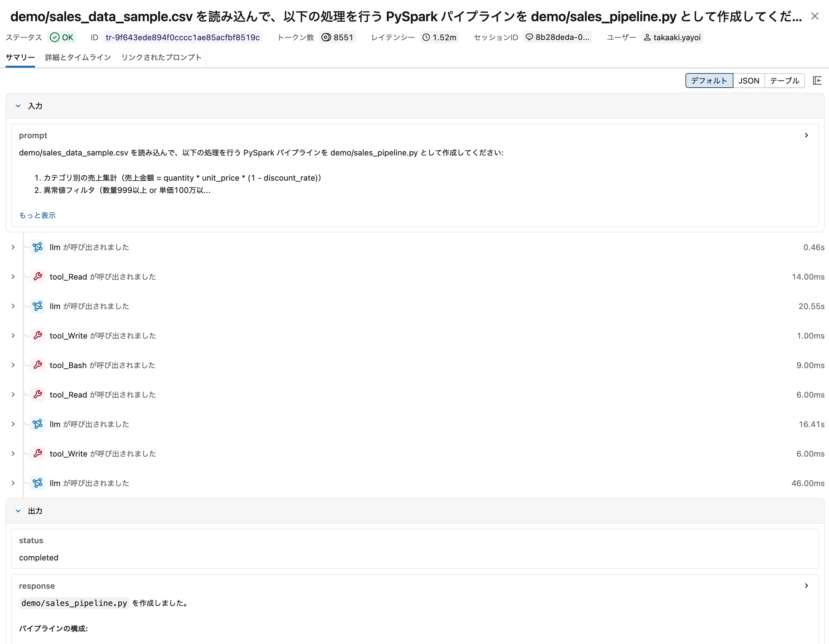Click the wrench icon of the 1.00ms tool_Write row
The image size is (829, 644).
pos(37,336)
